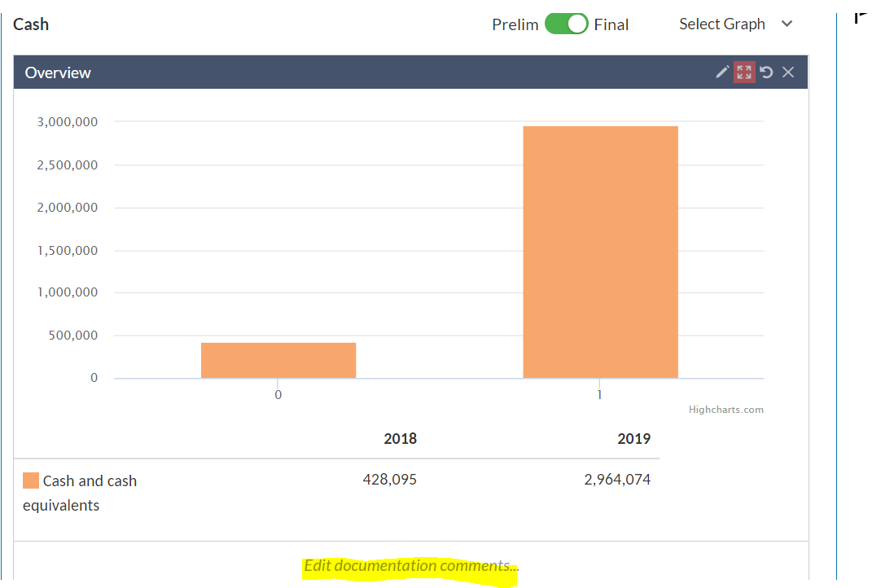Select the 2018 orange bar in chart

point(278,360)
